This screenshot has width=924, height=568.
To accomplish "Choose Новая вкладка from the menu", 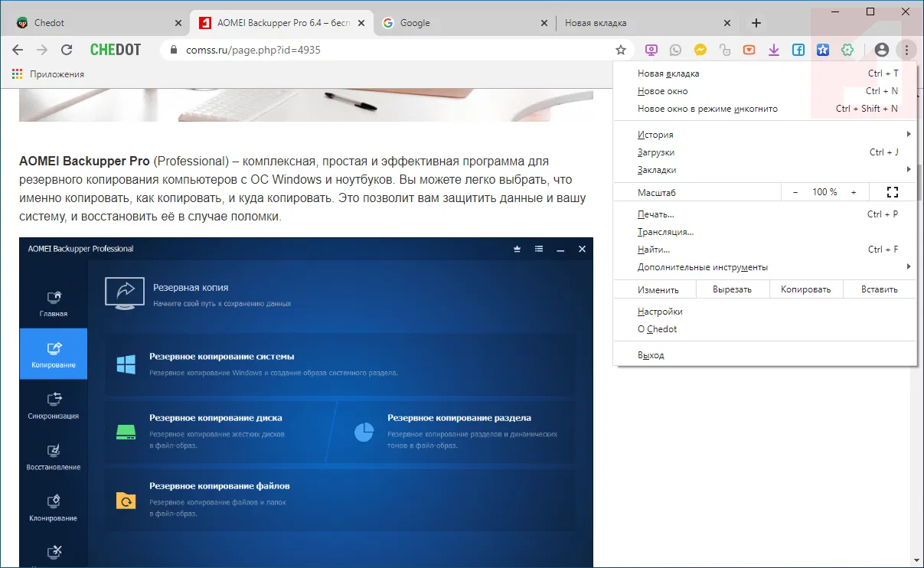I will tap(765, 73).
